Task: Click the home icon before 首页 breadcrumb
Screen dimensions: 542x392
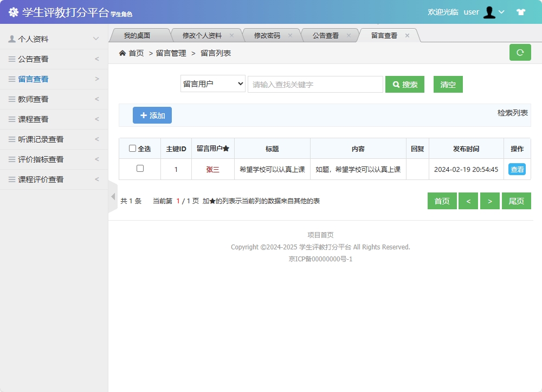Action: [x=123, y=53]
